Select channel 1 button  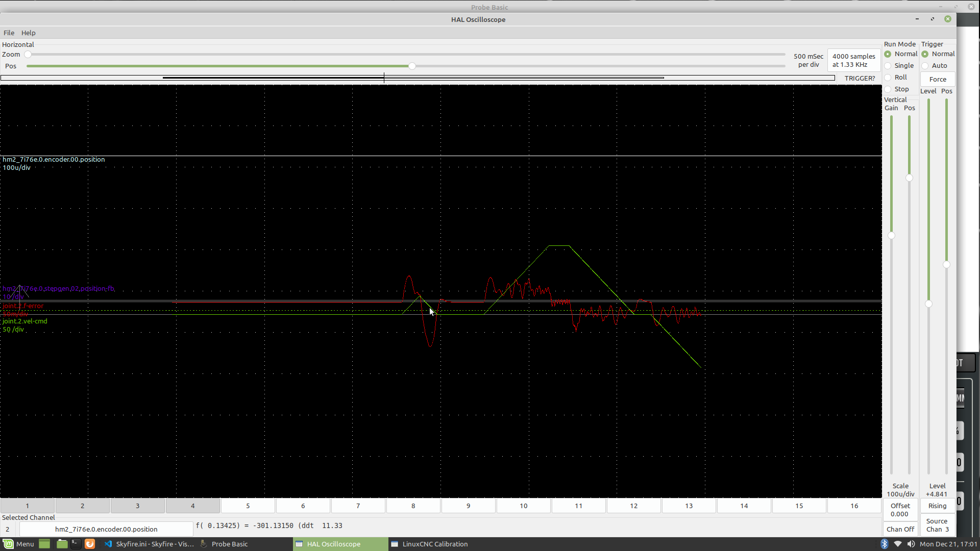click(28, 506)
